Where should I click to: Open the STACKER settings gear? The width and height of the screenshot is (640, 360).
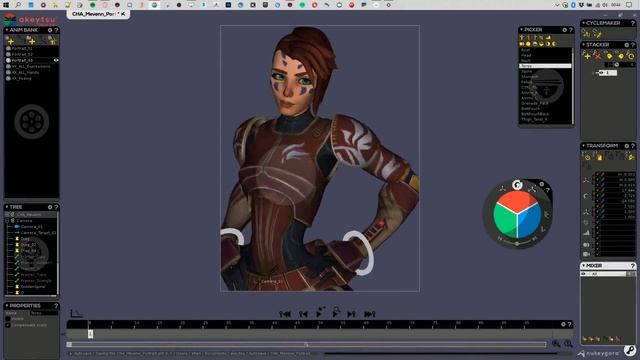pyautogui.click(x=627, y=45)
